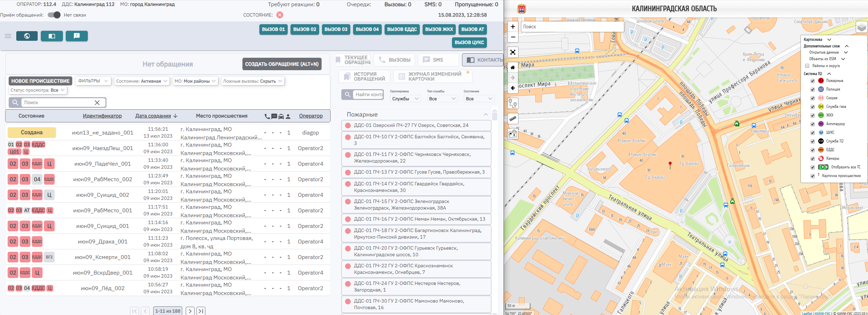This screenshot has width=868, height=315.
Task: Open the contacts book toolbar button
Action: [x=52, y=36]
